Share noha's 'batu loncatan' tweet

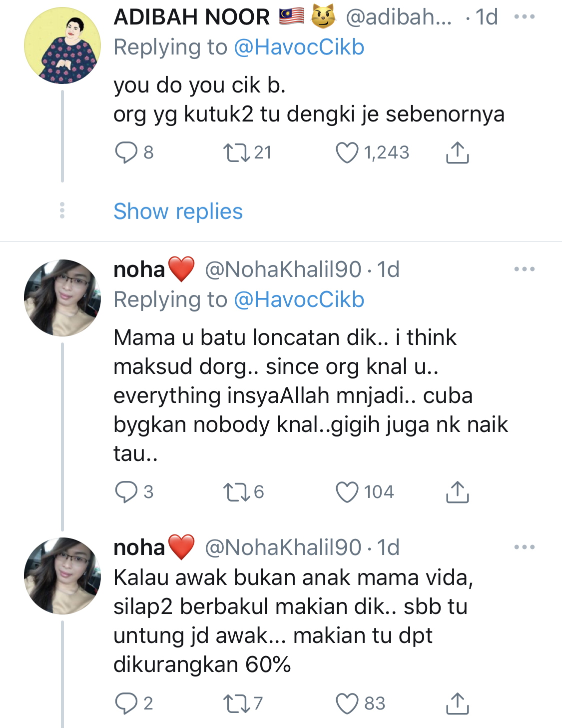[457, 492]
